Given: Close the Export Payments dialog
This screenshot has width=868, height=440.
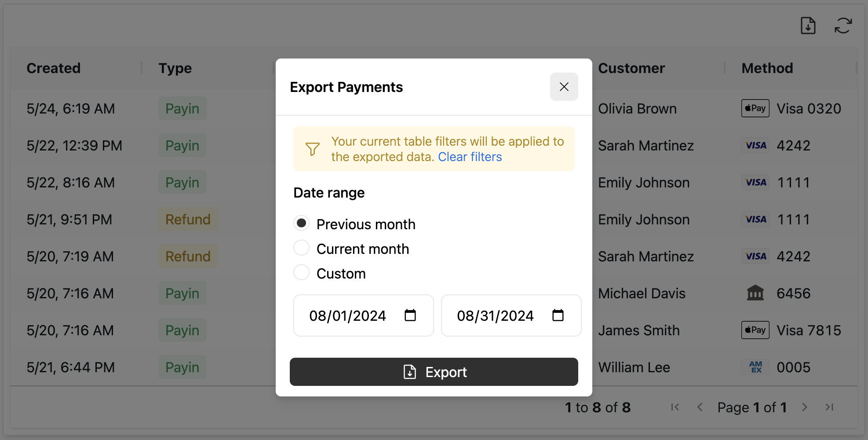Looking at the screenshot, I should coord(564,87).
